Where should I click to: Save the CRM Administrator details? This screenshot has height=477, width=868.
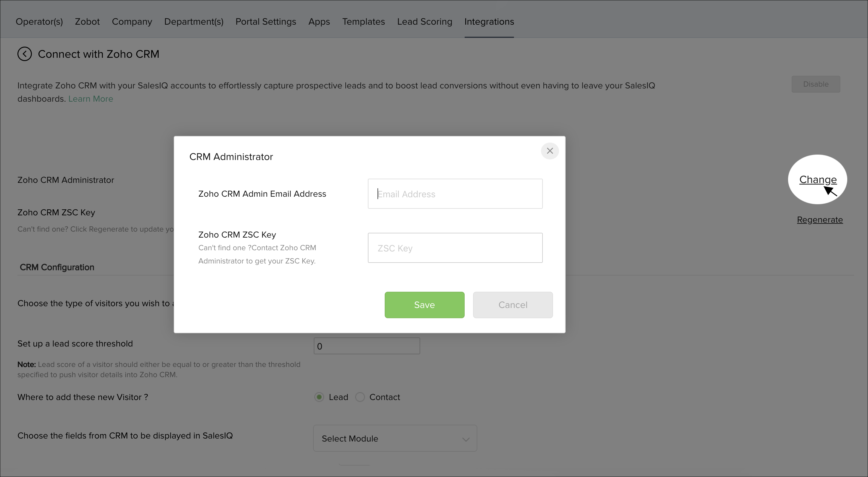click(x=424, y=305)
